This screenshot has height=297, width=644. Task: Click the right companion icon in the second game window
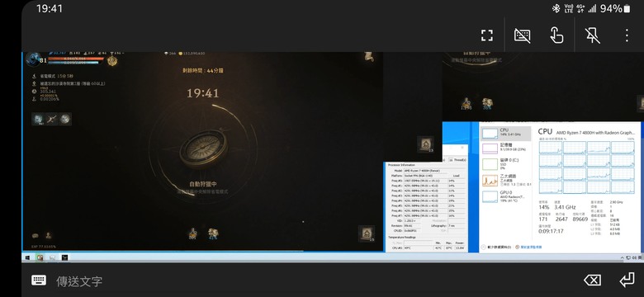coord(487,103)
